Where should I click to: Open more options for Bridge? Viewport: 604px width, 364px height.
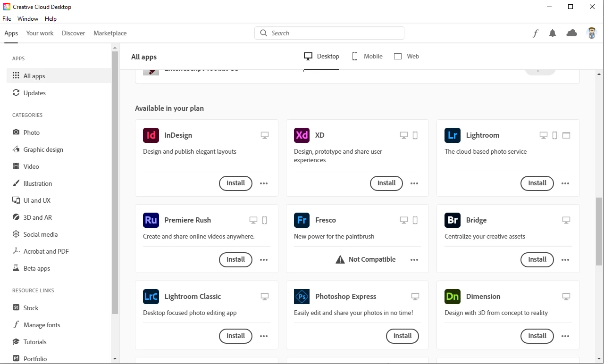tap(565, 260)
